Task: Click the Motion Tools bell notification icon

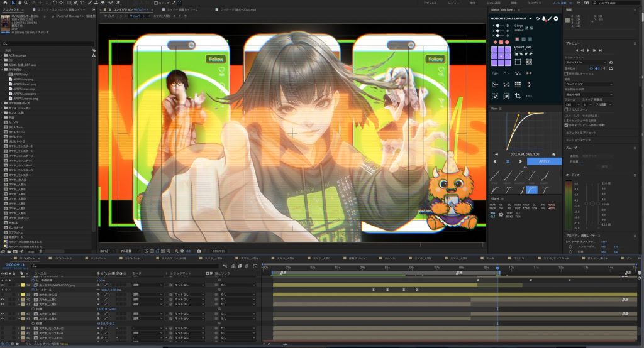Action: point(543,19)
